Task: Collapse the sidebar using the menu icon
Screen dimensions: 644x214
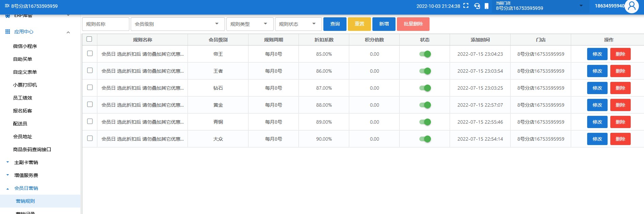Action: click(7, 6)
